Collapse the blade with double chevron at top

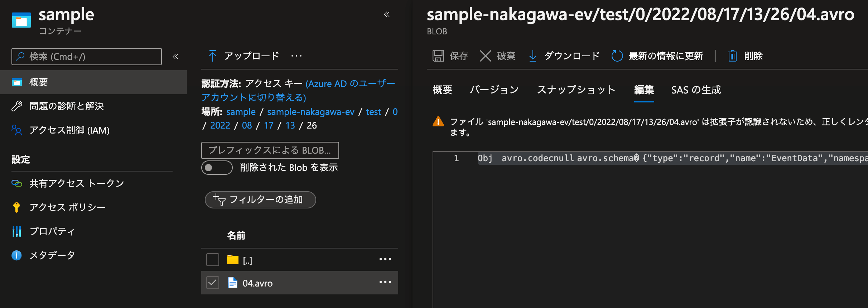coord(387,14)
